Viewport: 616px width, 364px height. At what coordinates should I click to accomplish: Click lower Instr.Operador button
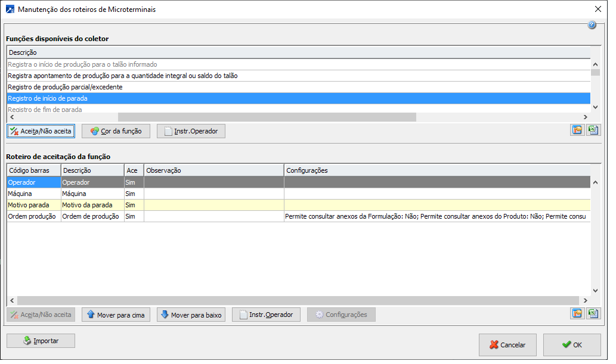[266, 315]
